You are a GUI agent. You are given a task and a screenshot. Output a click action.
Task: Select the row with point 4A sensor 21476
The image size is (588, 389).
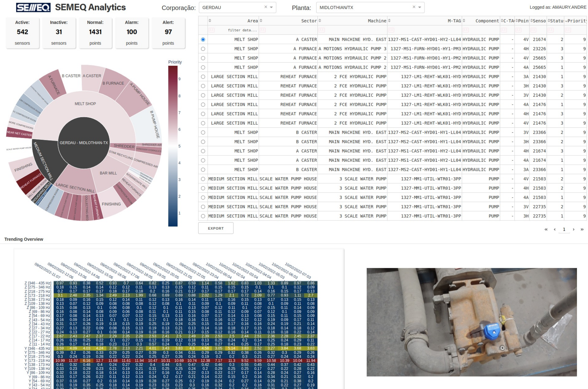click(203, 105)
